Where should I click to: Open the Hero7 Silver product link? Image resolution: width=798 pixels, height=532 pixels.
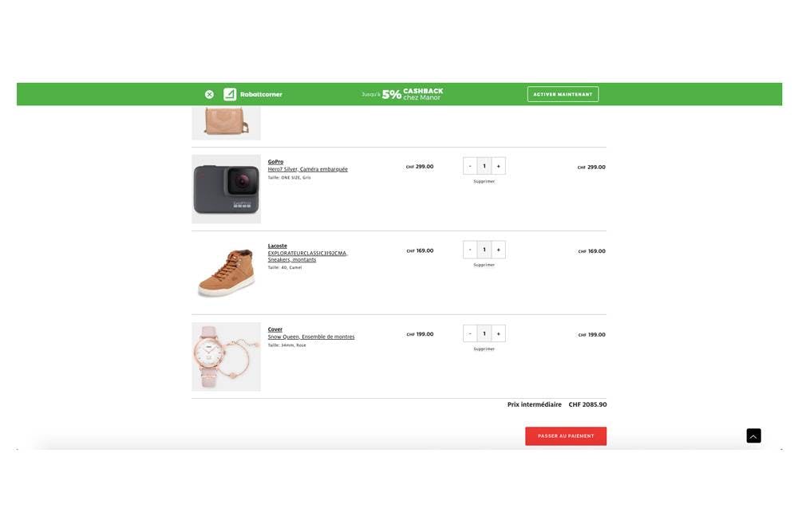308,169
